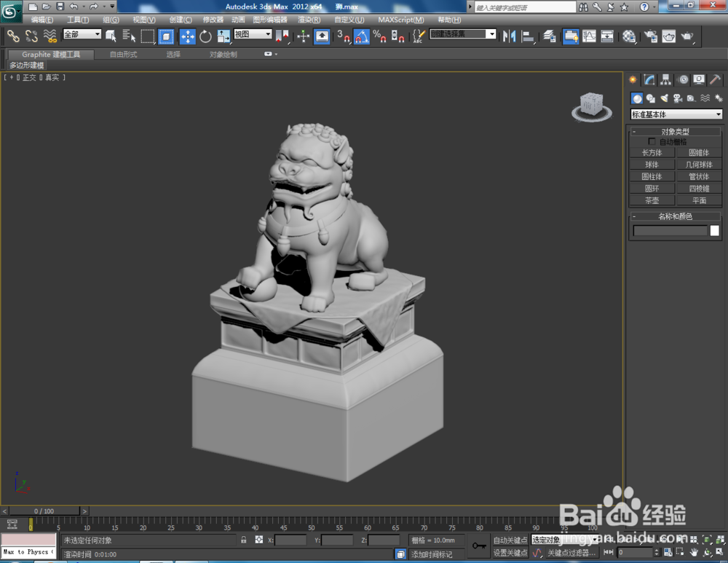The height and width of the screenshot is (563, 728).
Task: Select the Lights category icon
Action: [665, 98]
